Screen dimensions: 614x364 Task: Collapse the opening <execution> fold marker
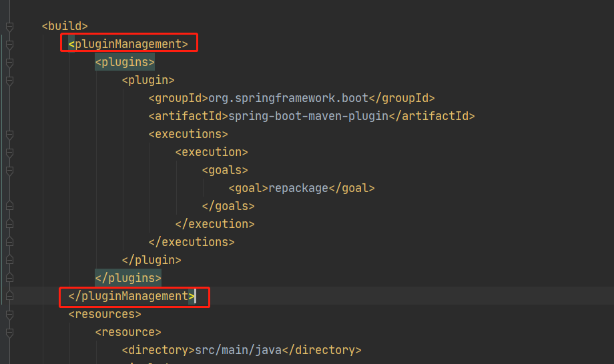point(9,152)
